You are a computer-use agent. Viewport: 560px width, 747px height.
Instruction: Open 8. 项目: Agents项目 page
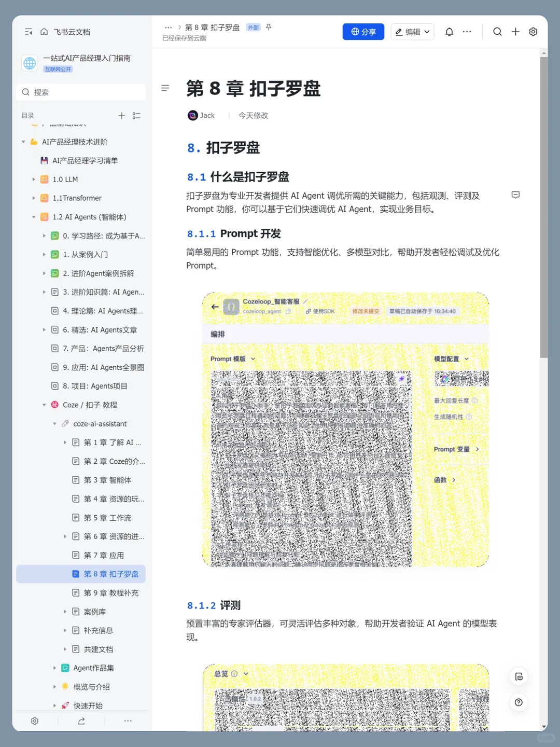(x=81, y=386)
